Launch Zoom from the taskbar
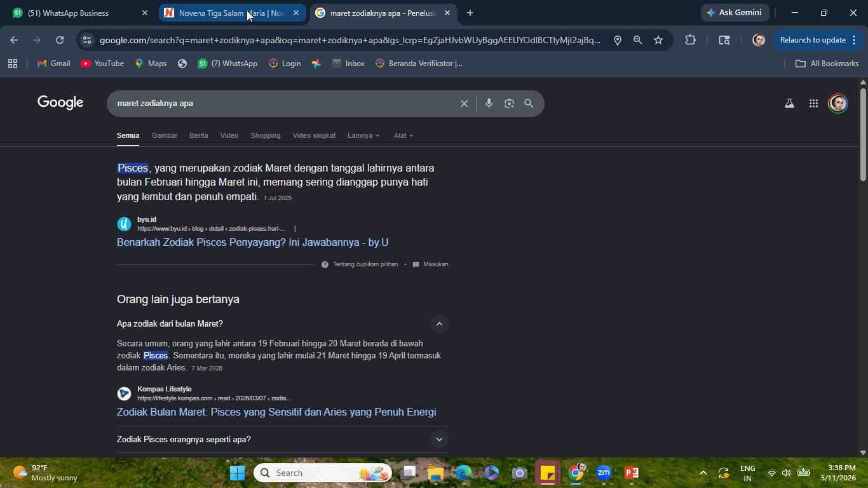 (604, 473)
